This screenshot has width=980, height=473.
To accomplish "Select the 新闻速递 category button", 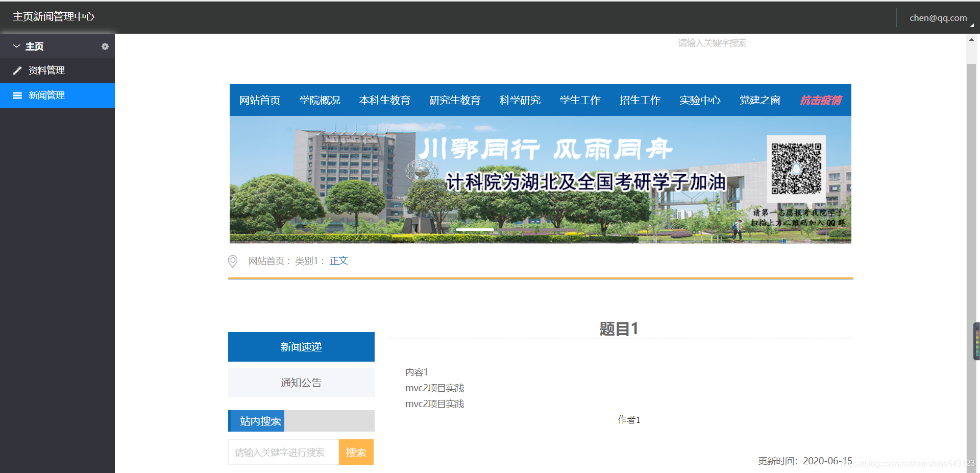I will (301, 347).
